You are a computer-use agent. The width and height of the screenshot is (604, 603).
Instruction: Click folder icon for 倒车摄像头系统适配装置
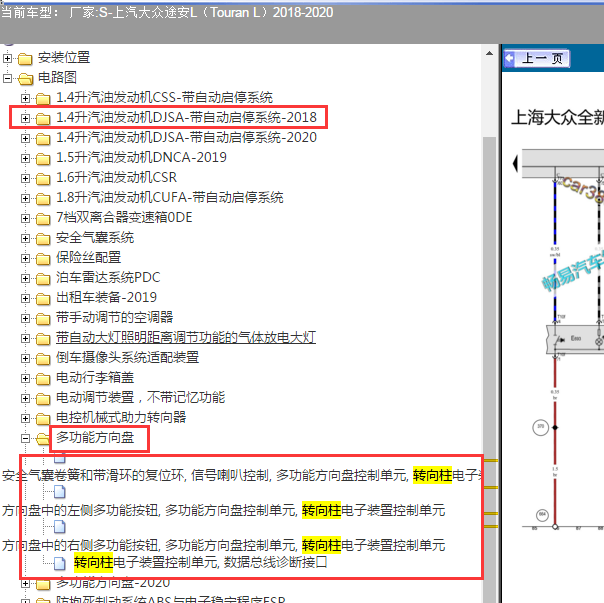coord(43,359)
